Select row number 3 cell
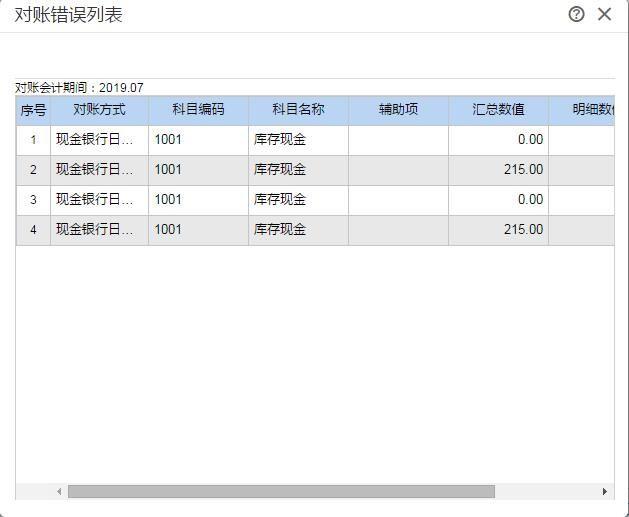The height and width of the screenshot is (517, 629). [x=33, y=200]
